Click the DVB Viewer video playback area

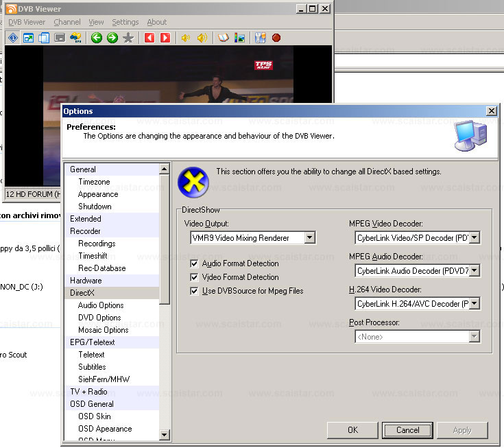click(168, 74)
